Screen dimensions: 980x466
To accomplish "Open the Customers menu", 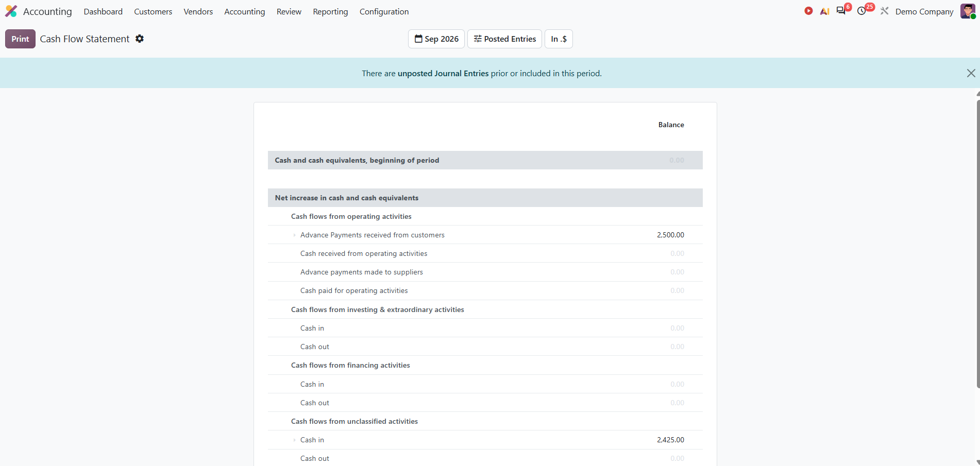I will coord(153,11).
